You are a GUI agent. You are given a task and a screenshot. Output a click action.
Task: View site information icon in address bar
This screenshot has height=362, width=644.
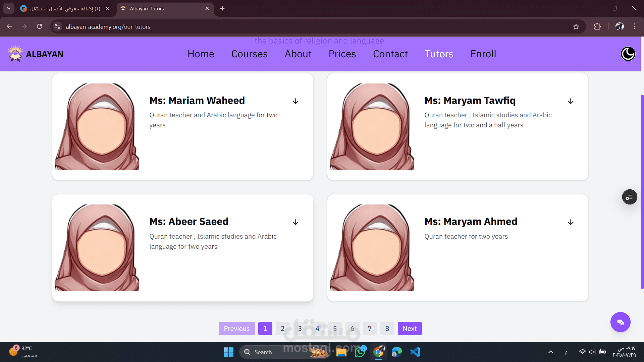pyautogui.click(x=57, y=27)
